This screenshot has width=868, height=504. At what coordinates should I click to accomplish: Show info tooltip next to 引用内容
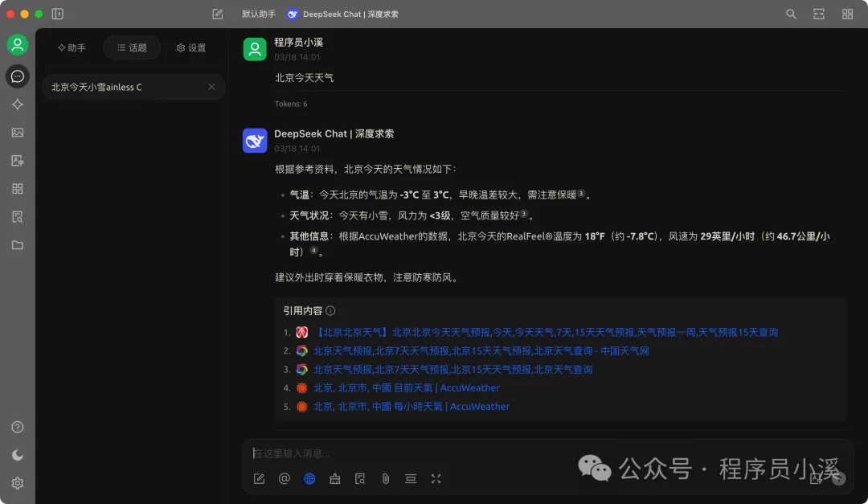click(330, 311)
